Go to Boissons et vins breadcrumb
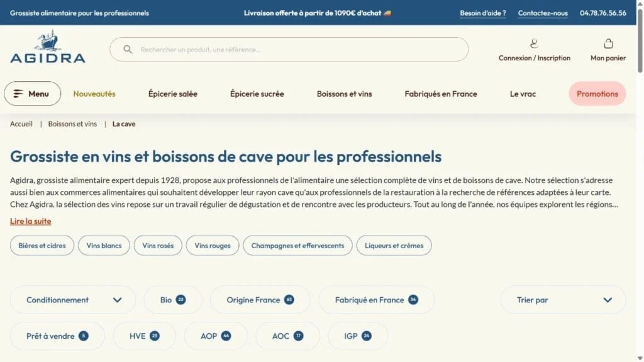Viewport: 644px width, 362px height. [72, 124]
